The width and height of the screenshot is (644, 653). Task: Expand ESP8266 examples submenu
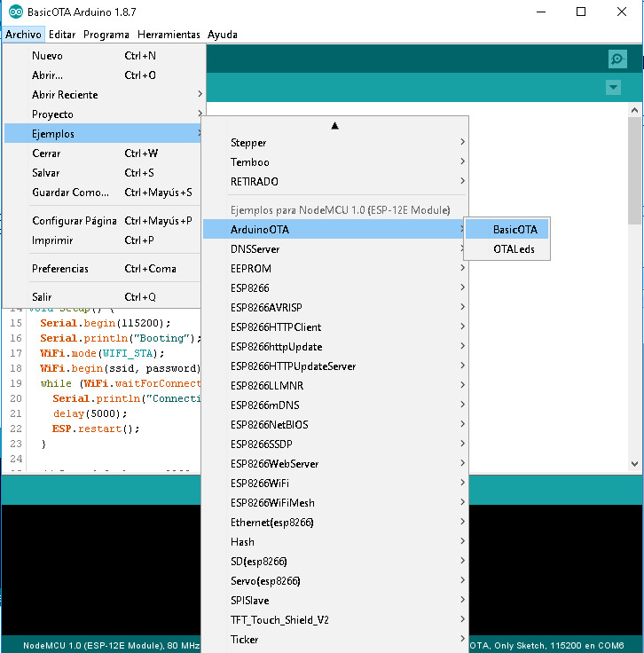pos(334,288)
